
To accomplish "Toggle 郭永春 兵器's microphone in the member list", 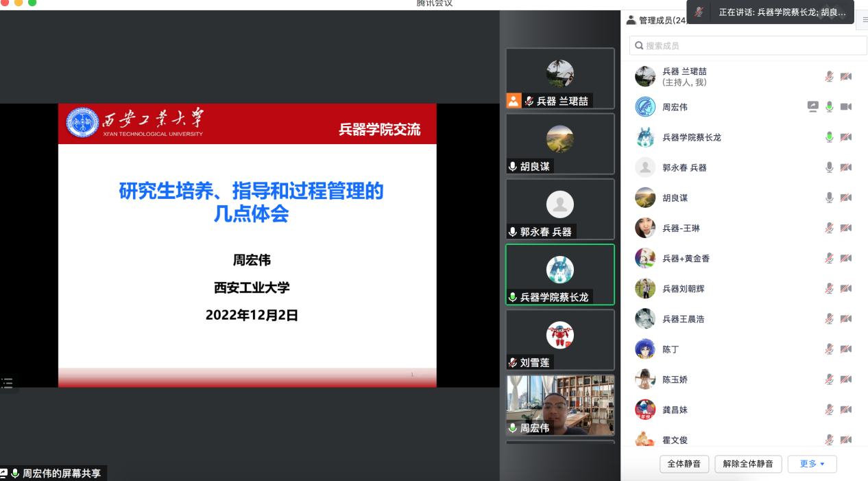I will [x=830, y=167].
